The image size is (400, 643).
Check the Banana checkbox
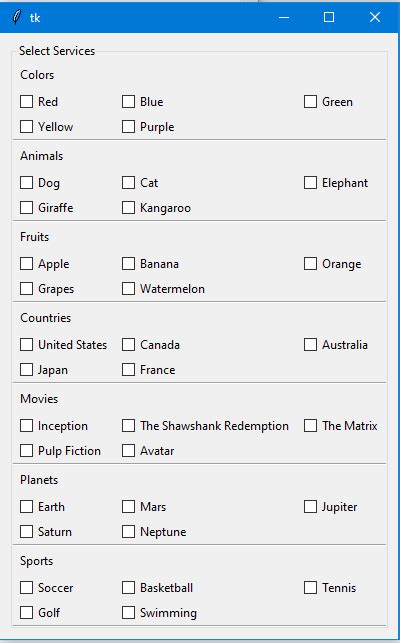(x=128, y=264)
